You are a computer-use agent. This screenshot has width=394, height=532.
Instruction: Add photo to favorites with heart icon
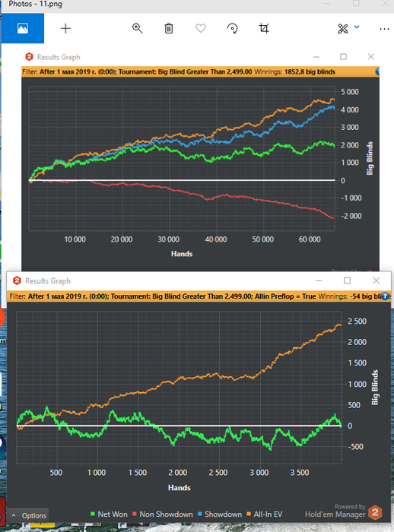(x=201, y=28)
